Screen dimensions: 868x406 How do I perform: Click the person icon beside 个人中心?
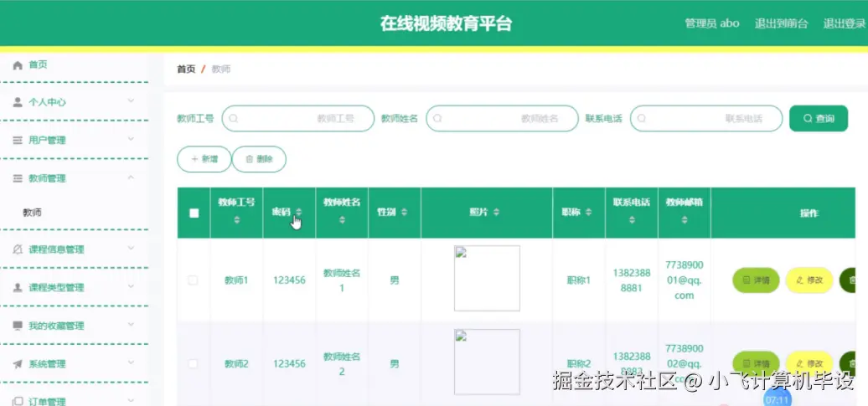18,102
